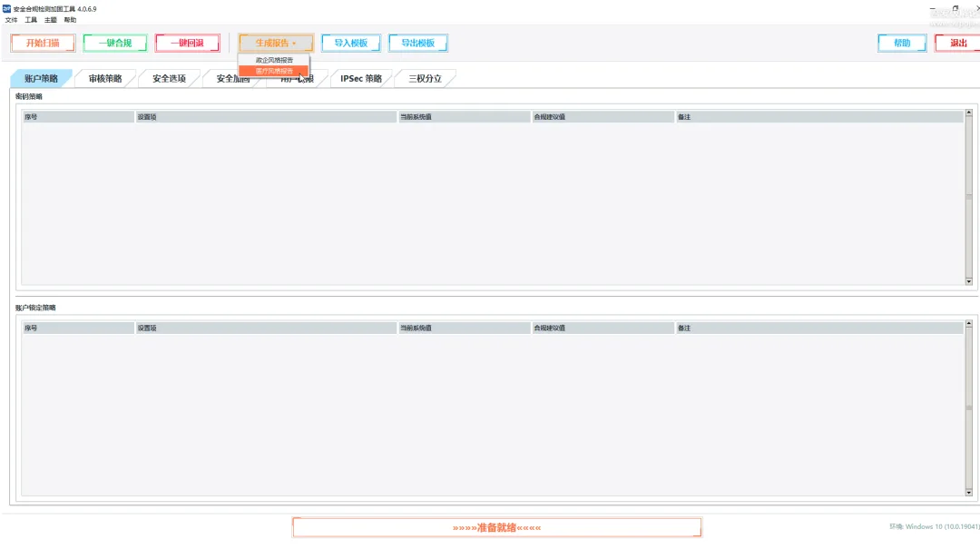Choose the highlighted 医疗风格报告 option
The height and width of the screenshot is (549, 980).
pyautogui.click(x=274, y=71)
